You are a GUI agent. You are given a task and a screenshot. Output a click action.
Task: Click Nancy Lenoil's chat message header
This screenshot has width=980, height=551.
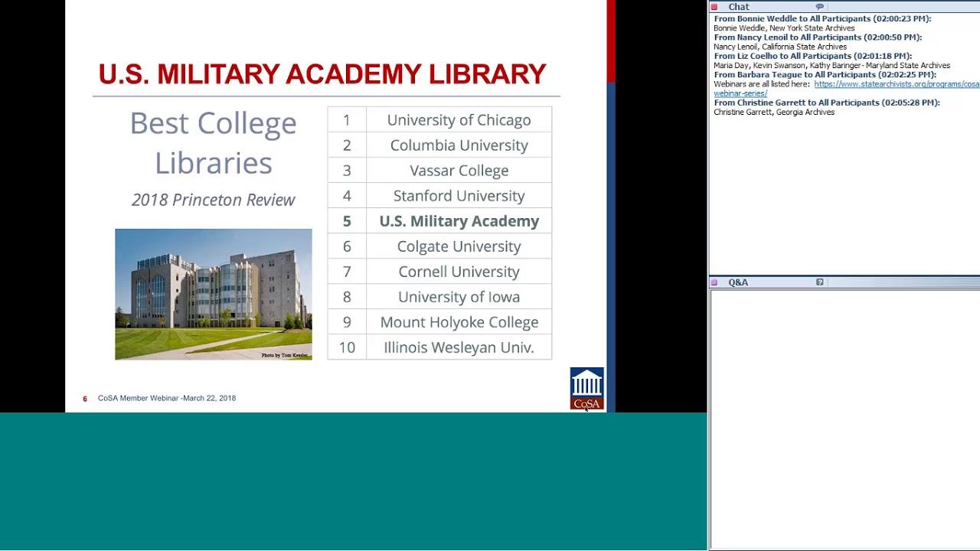818,37
